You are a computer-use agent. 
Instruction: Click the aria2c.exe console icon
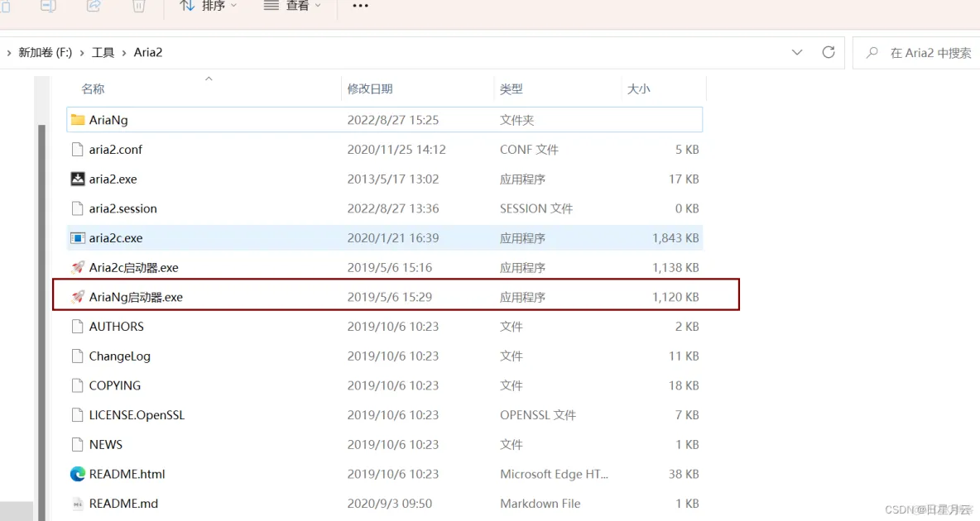coord(78,238)
